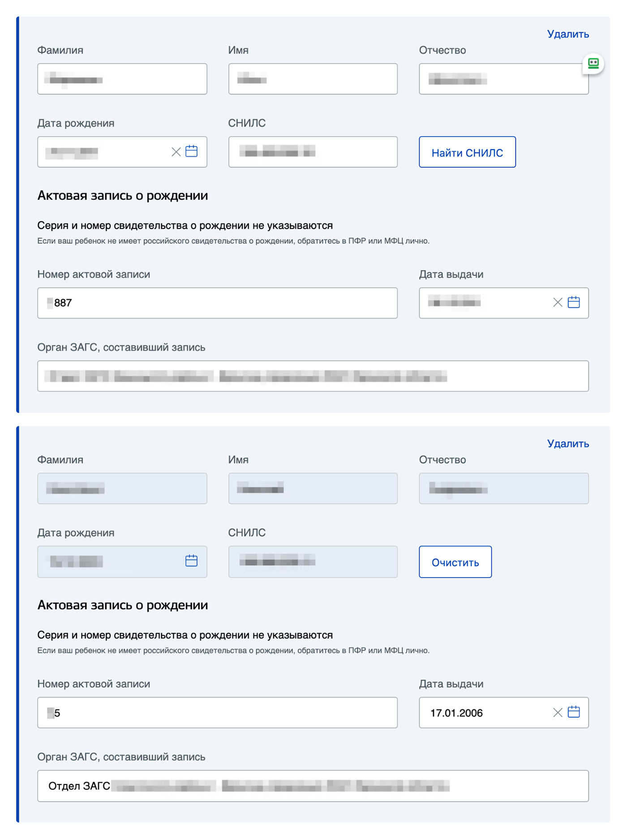The width and height of the screenshot is (627, 840).
Task: Clear the first child's birth date field
Action: tap(176, 152)
